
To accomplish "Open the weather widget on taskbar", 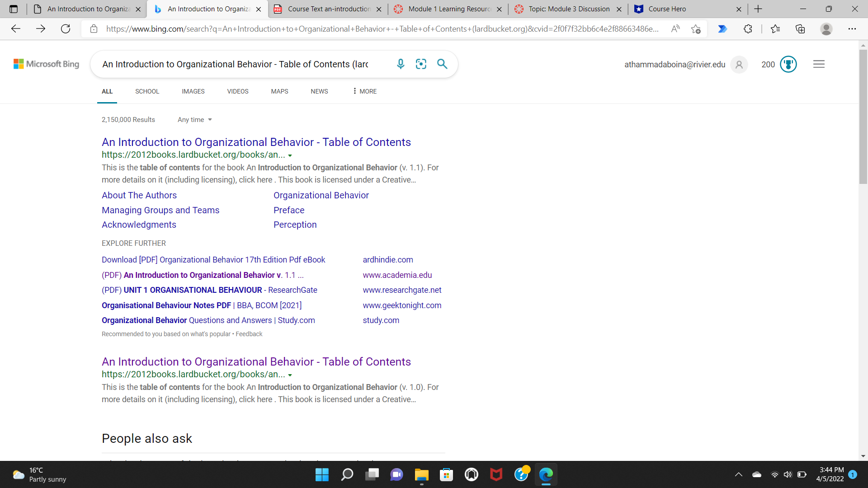I will tap(40, 474).
